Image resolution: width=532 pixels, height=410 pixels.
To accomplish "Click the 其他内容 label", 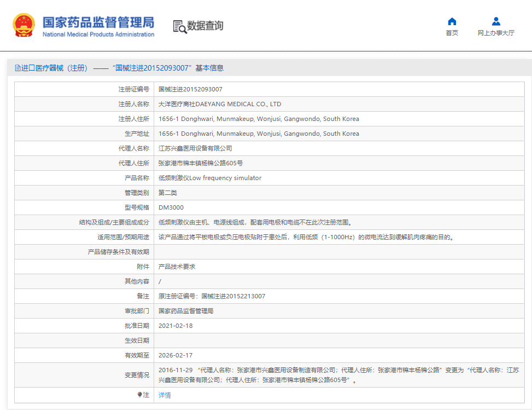I will point(137,281).
